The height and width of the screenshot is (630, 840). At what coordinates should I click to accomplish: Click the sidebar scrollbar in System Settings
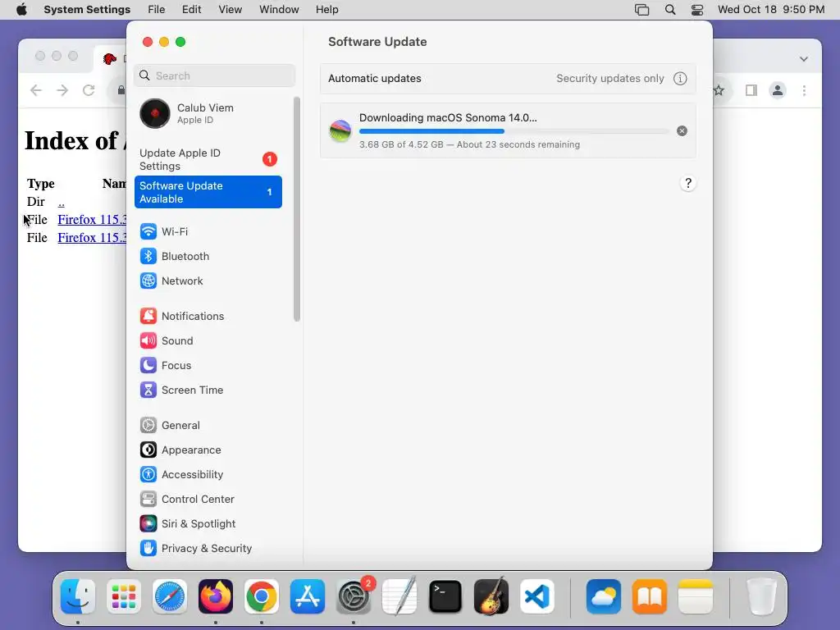[x=297, y=209]
